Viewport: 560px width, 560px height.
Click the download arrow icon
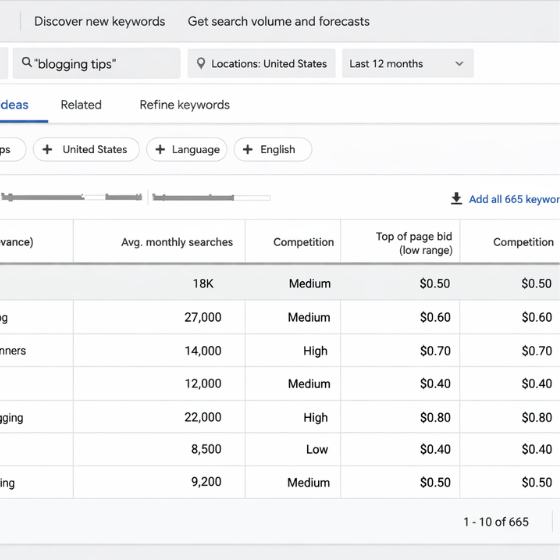coord(456,199)
